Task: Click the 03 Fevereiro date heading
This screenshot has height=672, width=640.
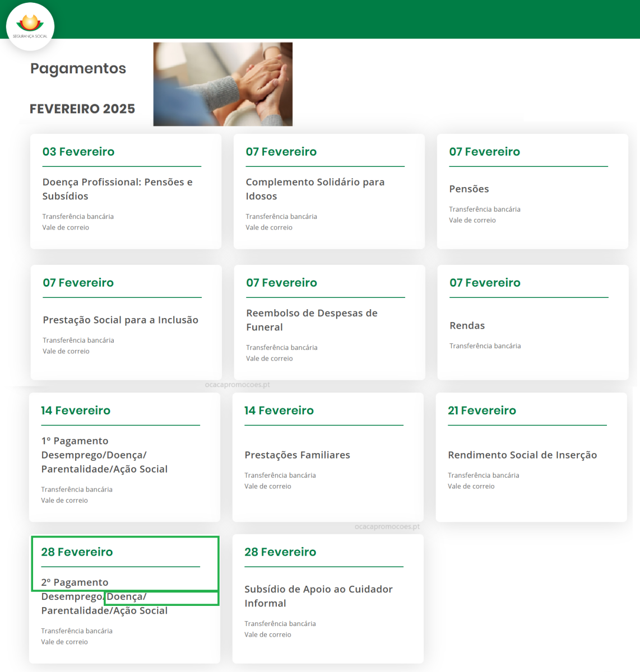Action: pos(78,152)
